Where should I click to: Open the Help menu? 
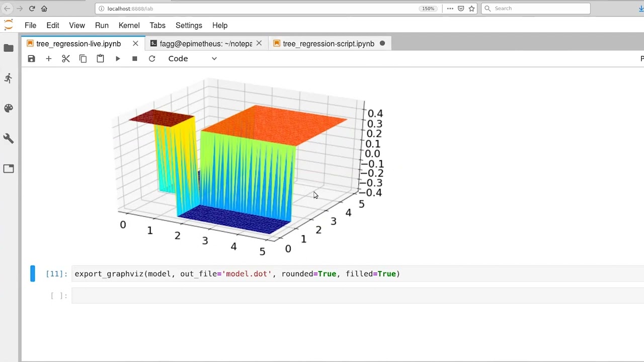[220, 25]
